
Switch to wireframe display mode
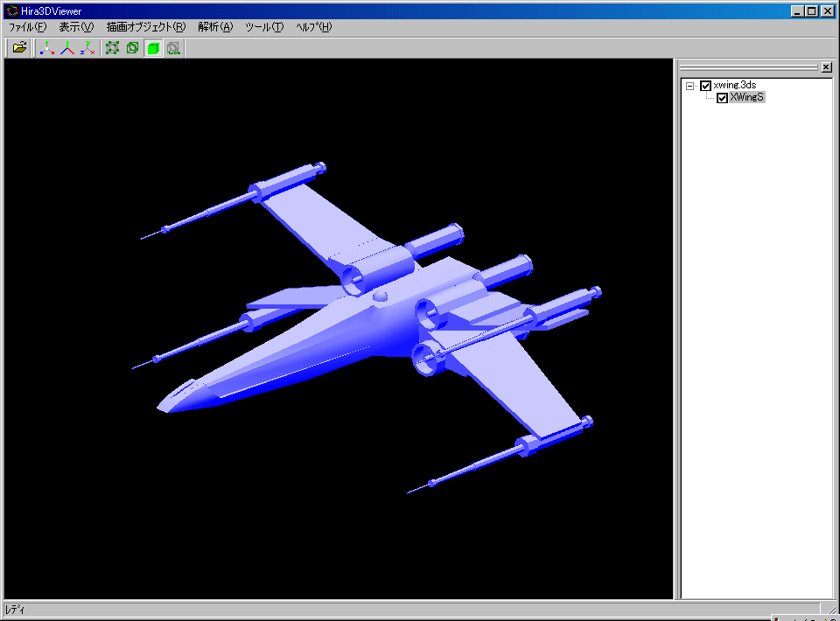coord(132,47)
